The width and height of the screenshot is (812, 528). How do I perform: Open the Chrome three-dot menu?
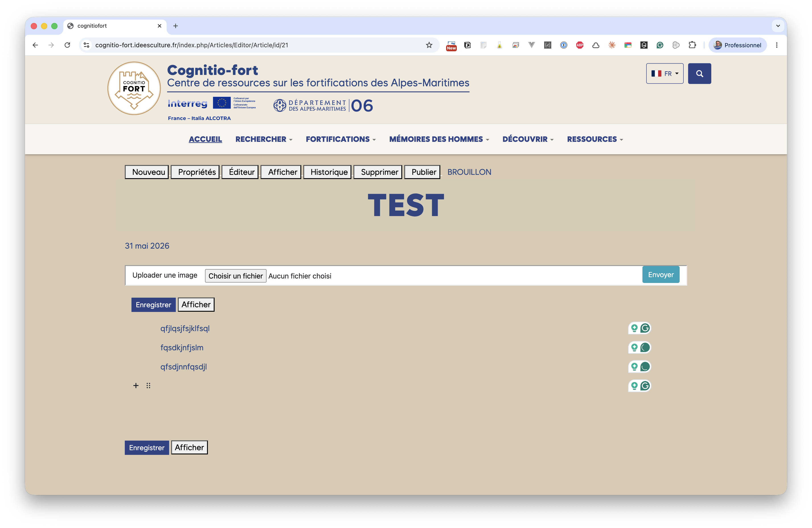point(777,45)
